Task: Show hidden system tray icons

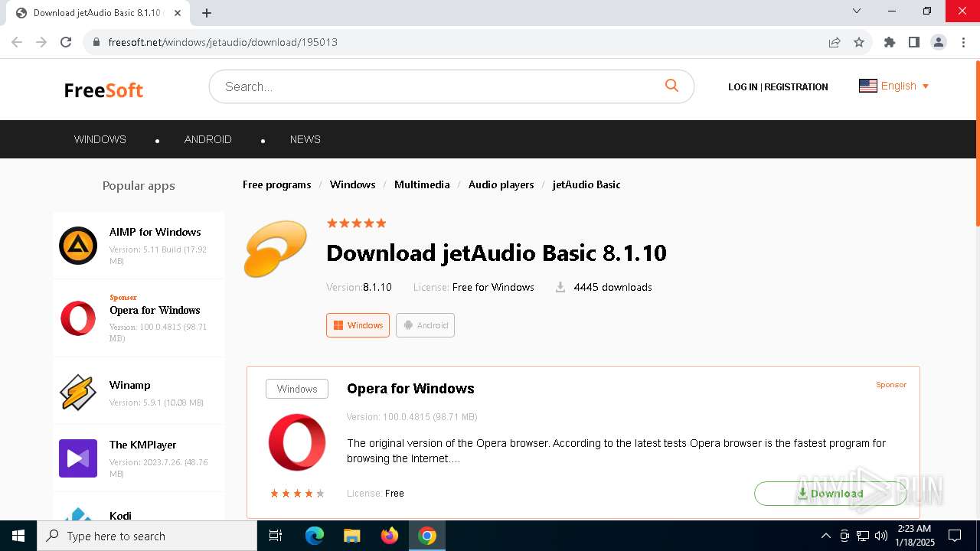Action: pos(825,536)
